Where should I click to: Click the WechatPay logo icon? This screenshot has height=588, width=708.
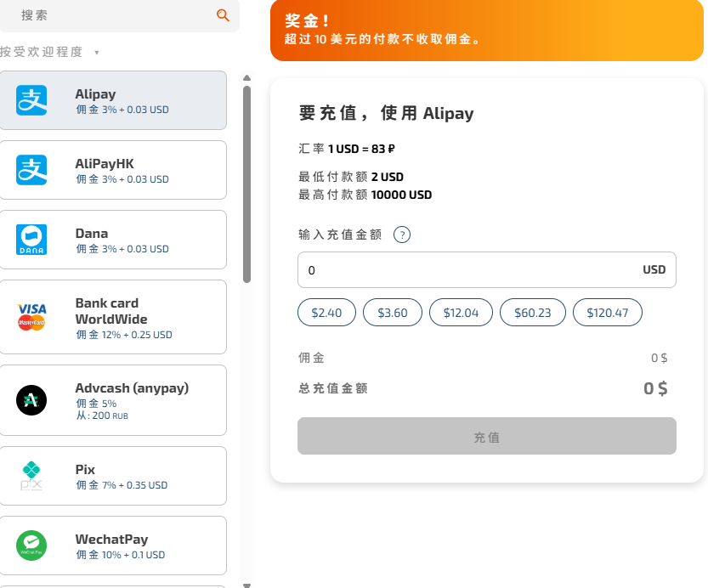point(31,546)
